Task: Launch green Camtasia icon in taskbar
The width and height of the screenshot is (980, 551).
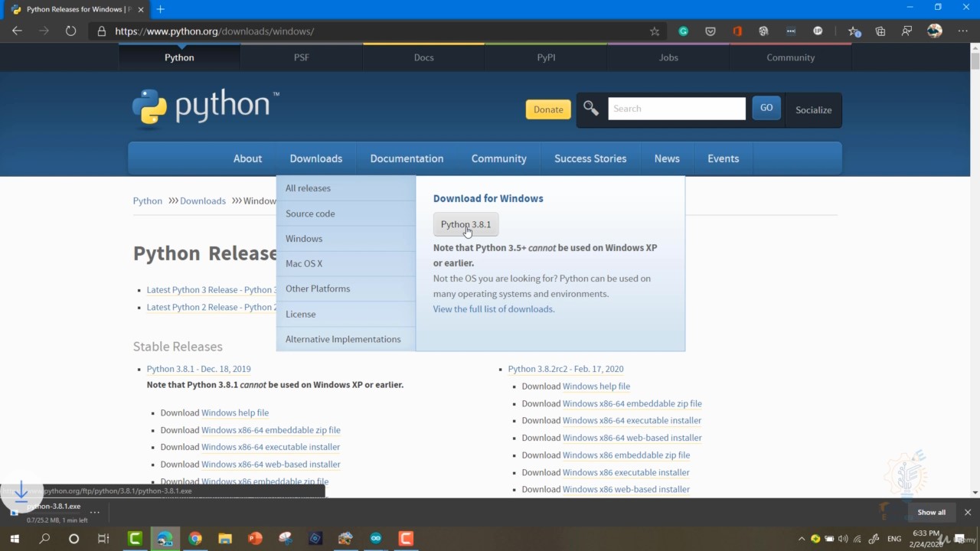Action: 135,539
